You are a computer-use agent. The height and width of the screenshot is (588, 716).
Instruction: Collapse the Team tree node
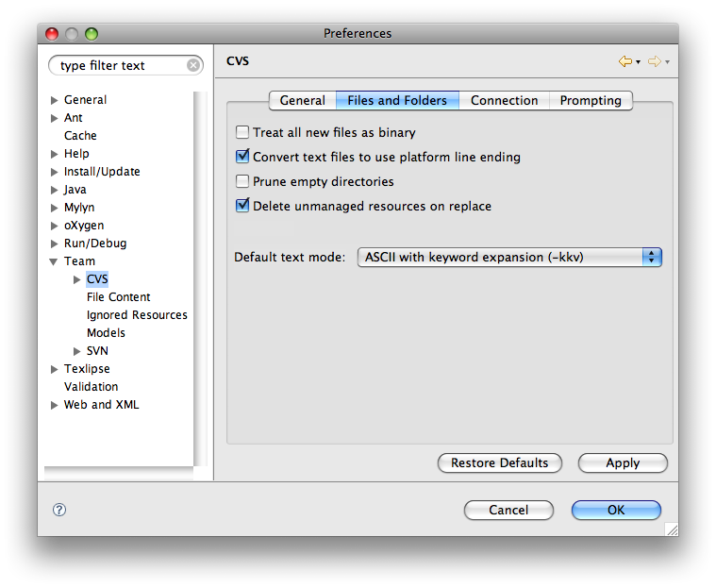click(x=55, y=261)
